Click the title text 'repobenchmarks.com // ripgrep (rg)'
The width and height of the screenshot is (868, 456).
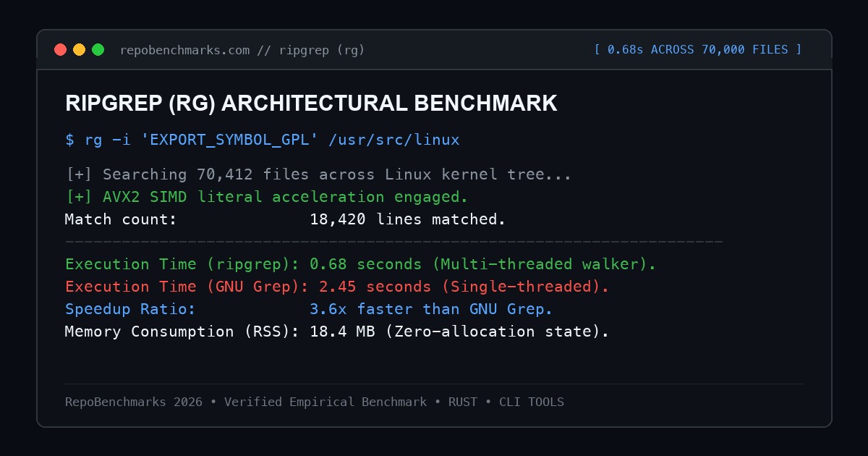pyautogui.click(x=242, y=50)
